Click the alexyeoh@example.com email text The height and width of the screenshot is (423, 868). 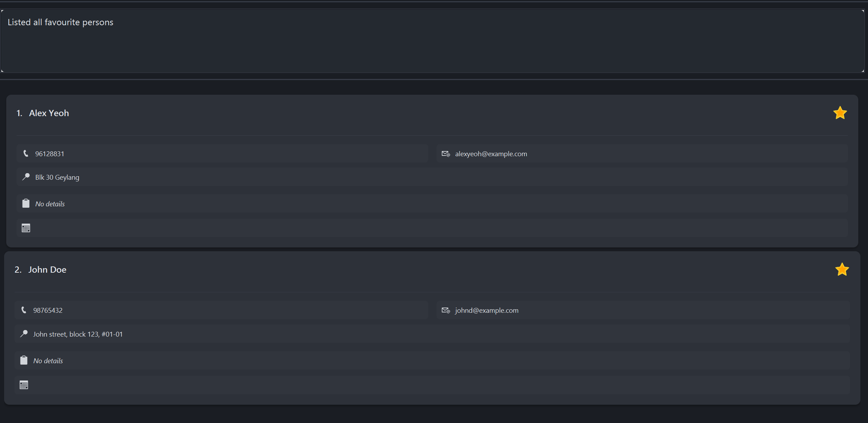pos(491,154)
